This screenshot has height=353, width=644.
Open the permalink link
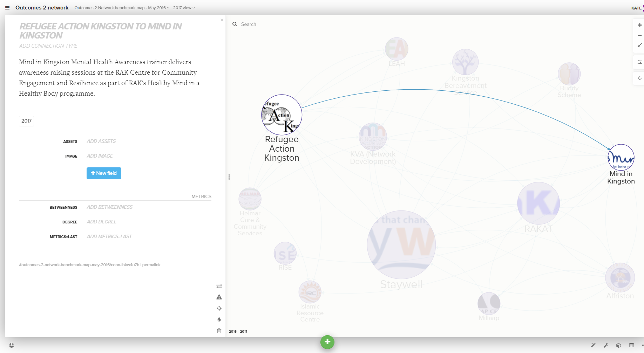coord(151,265)
